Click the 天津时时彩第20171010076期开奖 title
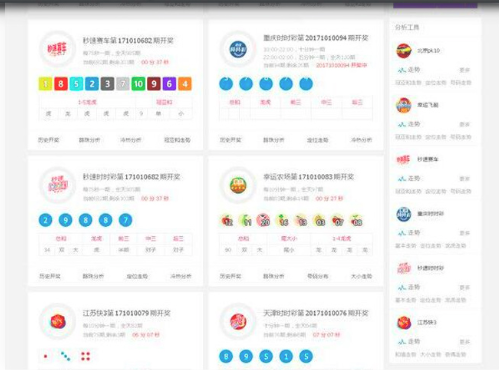Screen dimensions: 499x370 point(316,313)
